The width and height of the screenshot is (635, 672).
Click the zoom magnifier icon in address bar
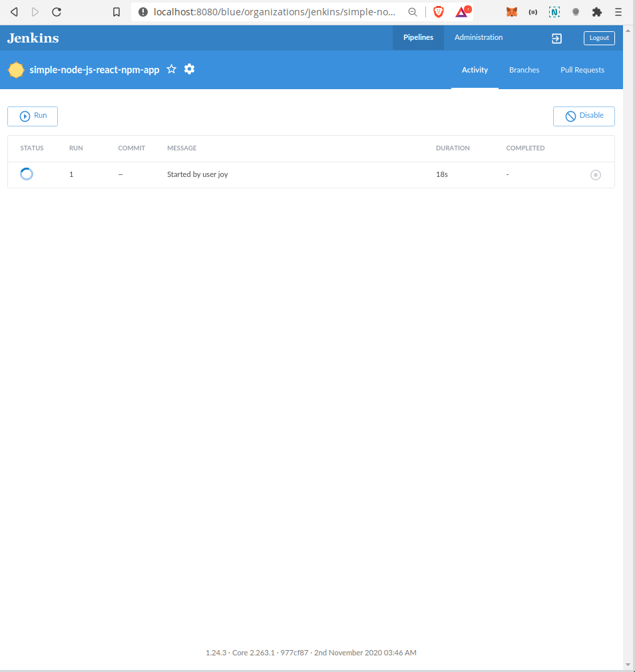click(x=413, y=12)
